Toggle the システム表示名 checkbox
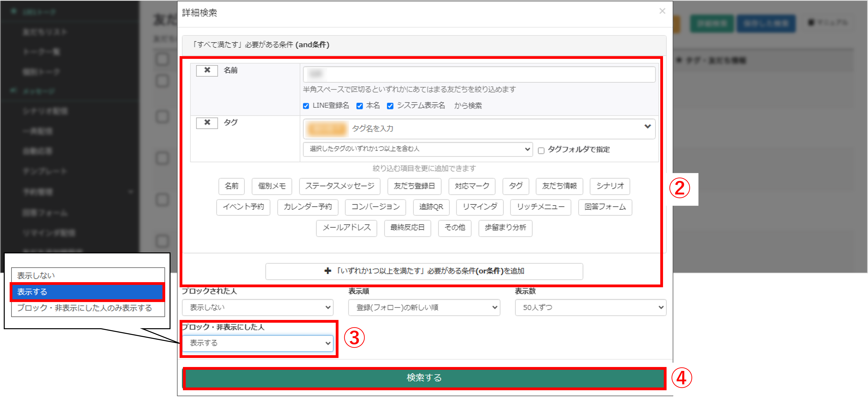Viewport: 868px width, 405px height. click(390, 106)
